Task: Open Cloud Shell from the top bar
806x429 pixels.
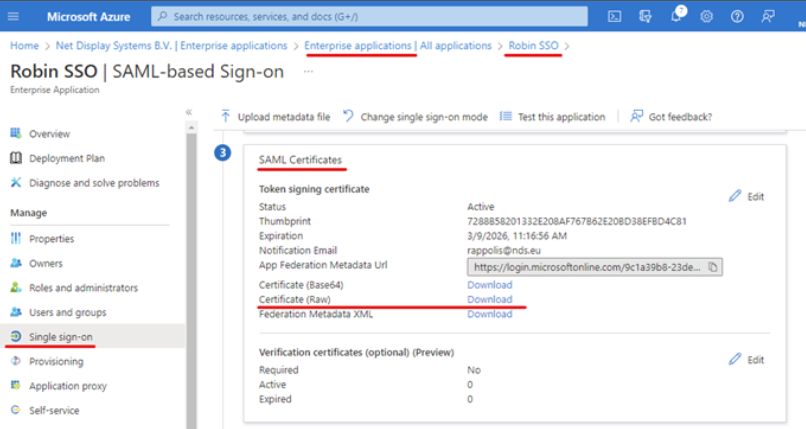Action: click(x=614, y=16)
